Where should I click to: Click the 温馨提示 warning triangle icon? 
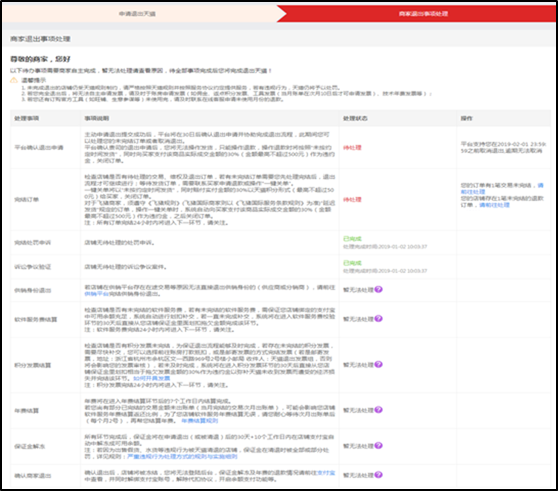(14, 80)
